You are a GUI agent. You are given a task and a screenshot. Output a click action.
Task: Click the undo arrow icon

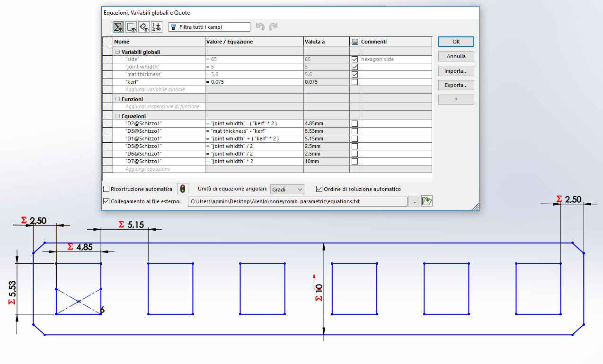point(260,27)
